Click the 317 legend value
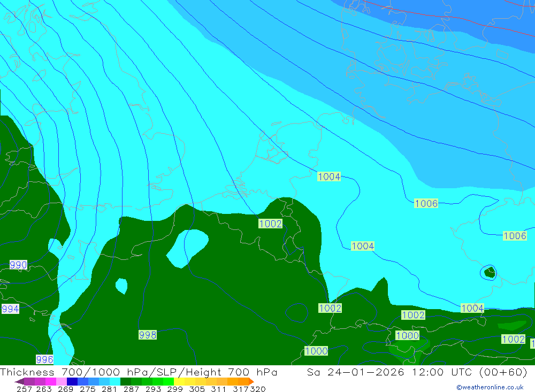 click(x=241, y=389)
